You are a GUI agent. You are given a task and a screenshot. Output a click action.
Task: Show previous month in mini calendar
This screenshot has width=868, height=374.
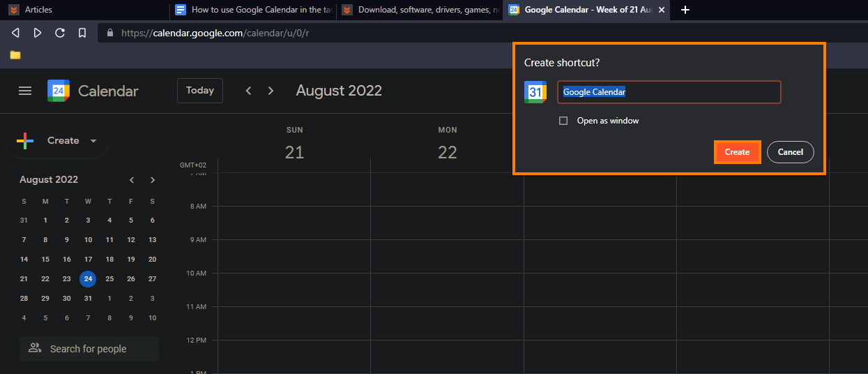(x=132, y=180)
